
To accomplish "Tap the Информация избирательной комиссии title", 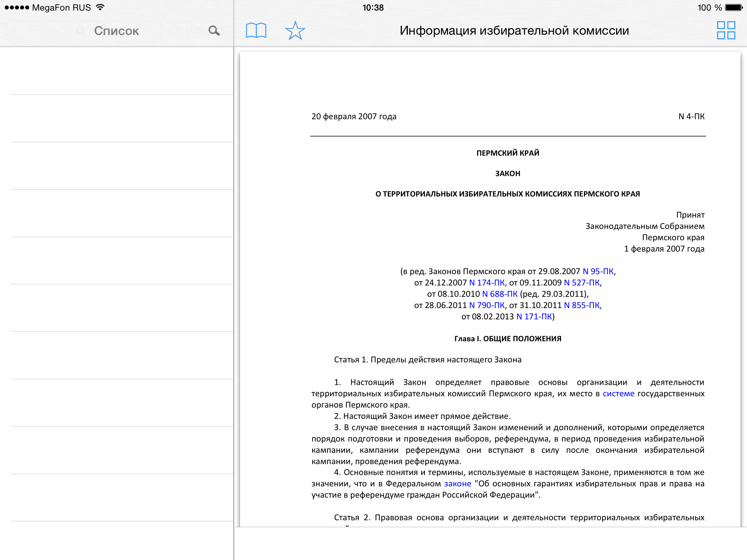I will click(x=514, y=30).
